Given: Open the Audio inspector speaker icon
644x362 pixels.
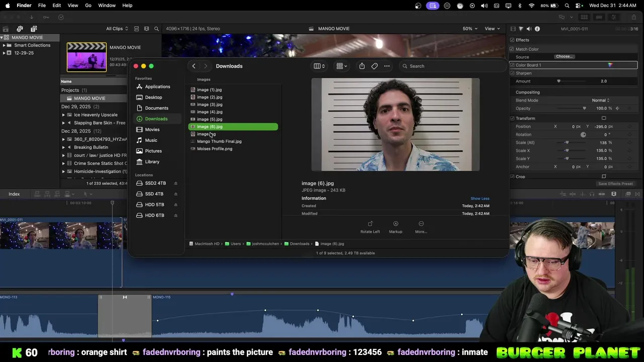Looking at the screenshot, I should coord(529,29).
